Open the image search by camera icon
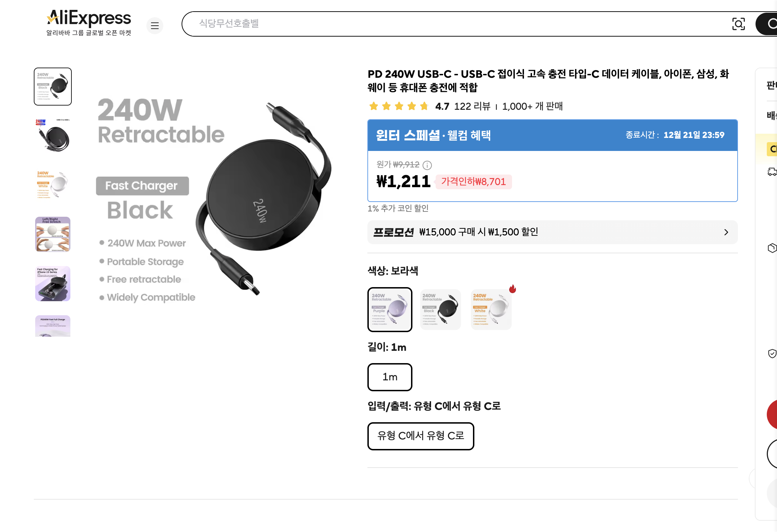Viewport: 777px width, 532px height. 739,24
